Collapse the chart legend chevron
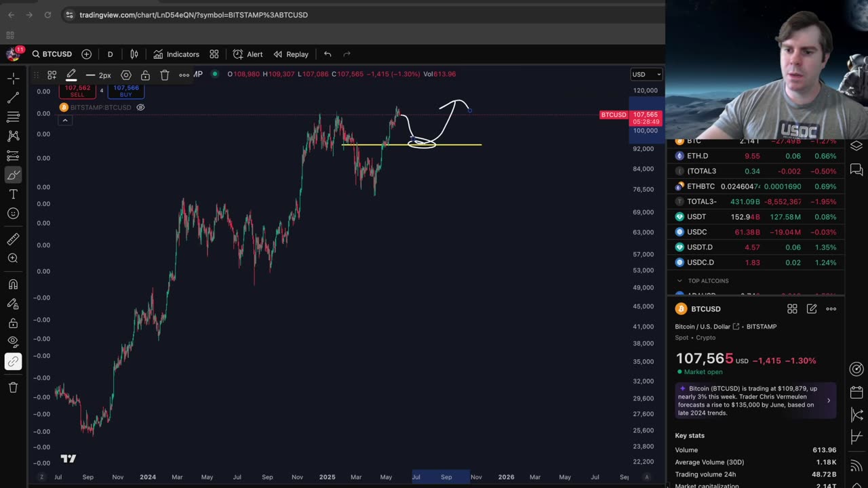The image size is (868, 488). pos(65,121)
